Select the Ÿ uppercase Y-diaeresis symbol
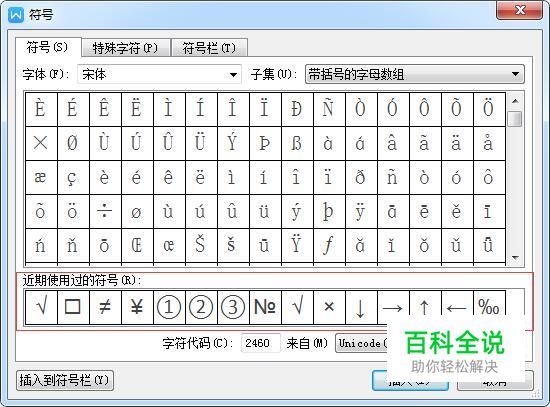Image resolution: width=550 pixels, height=407 pixels. pos(297,245)
